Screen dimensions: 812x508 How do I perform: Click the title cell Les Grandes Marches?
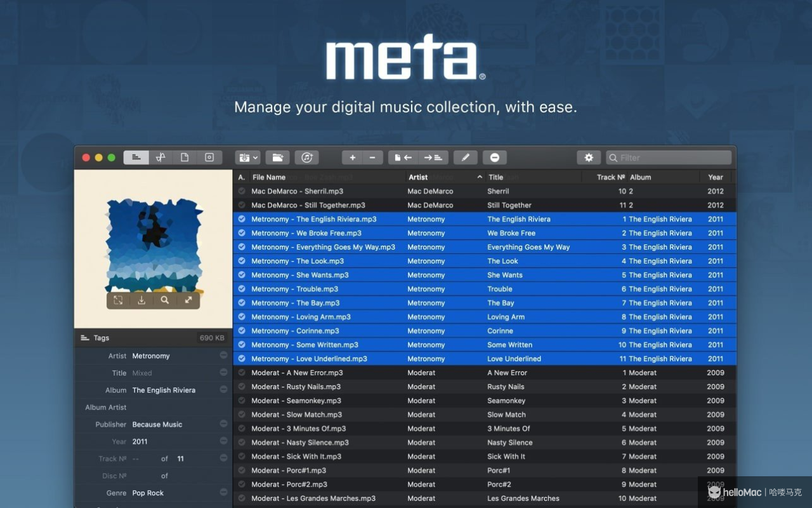click(523, 498)
